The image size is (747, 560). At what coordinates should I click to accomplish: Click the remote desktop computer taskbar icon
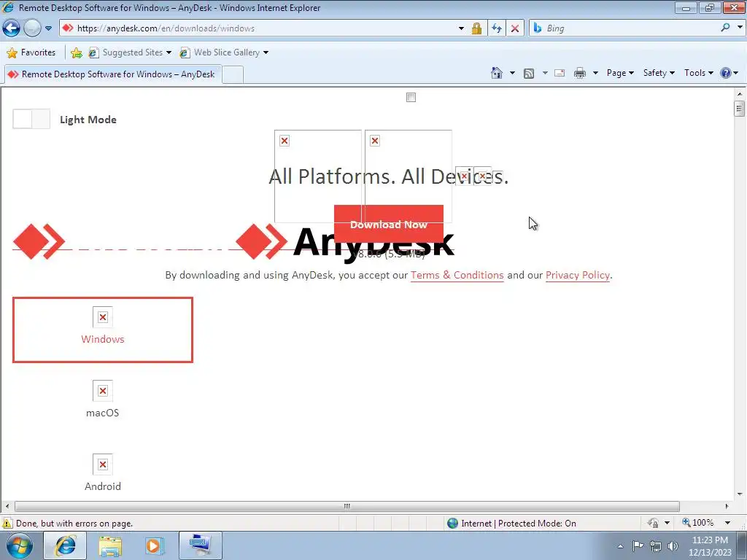pyautogui.click(x=200, y=545)
